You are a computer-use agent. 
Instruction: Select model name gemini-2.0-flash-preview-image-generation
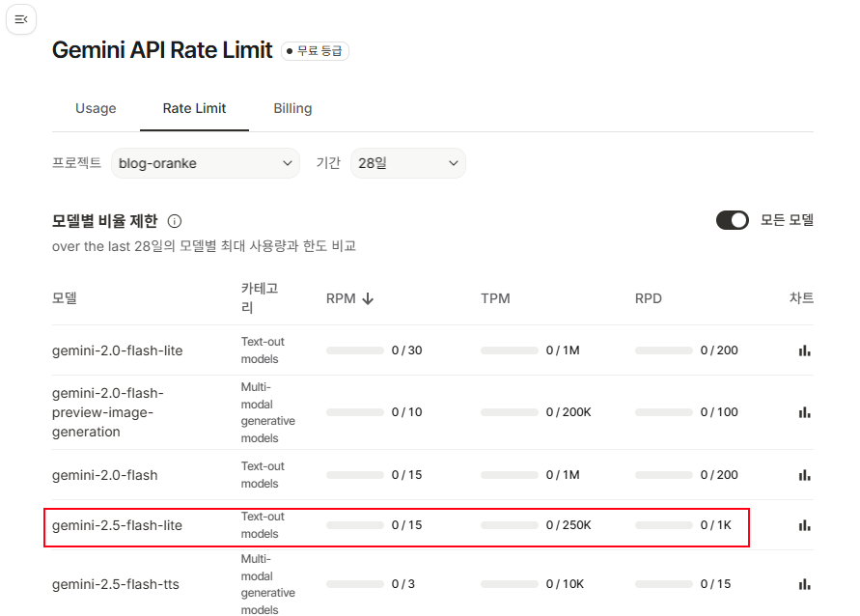tap(107, 412)
